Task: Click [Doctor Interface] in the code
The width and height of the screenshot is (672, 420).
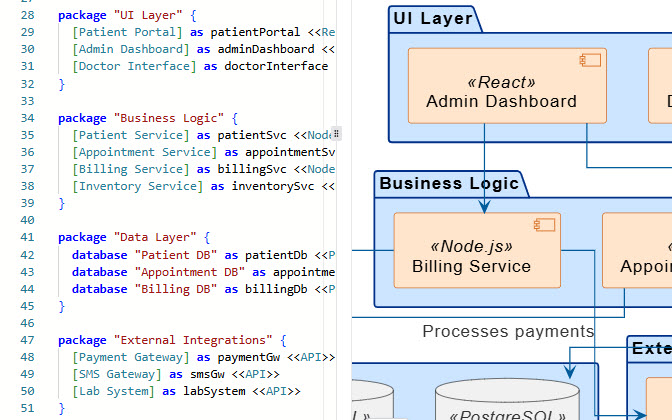Action: 134,66
